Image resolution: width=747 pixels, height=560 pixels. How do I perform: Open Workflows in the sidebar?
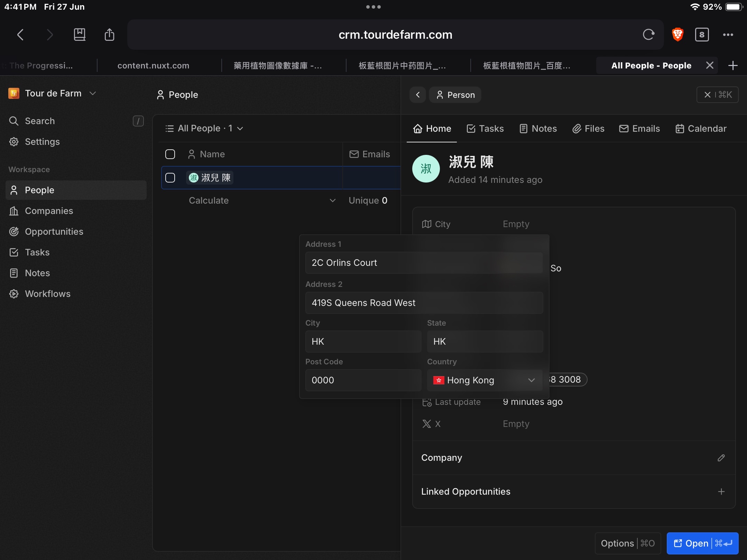tap(48, 294)
